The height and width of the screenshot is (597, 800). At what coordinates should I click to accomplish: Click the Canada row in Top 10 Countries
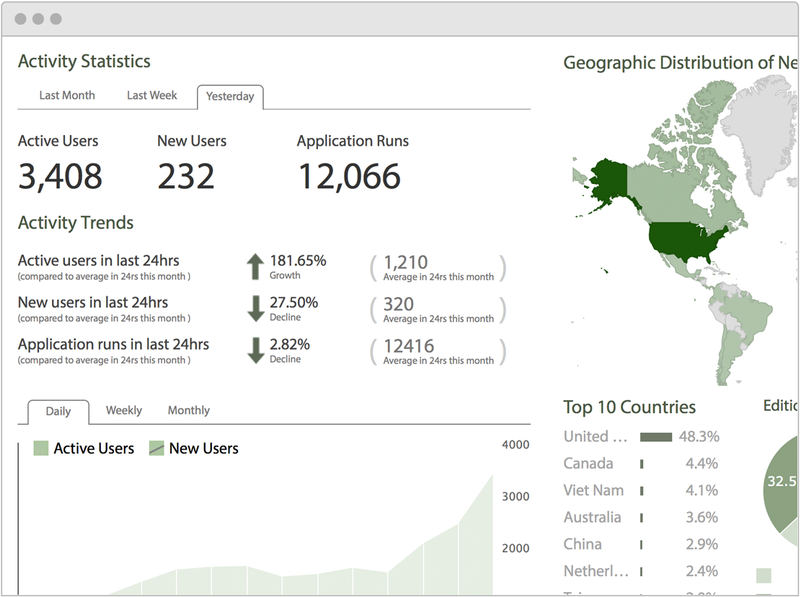(641, 464)
